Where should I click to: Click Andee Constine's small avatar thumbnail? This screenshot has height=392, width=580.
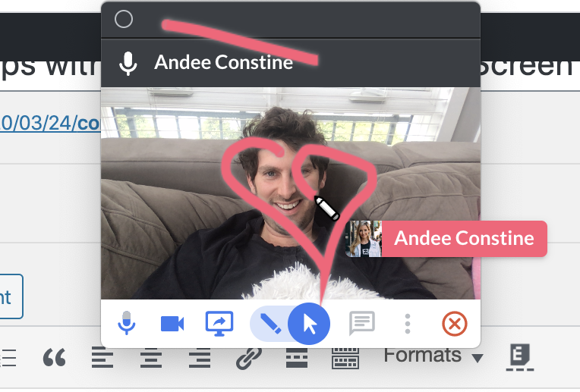coord(363,239)
